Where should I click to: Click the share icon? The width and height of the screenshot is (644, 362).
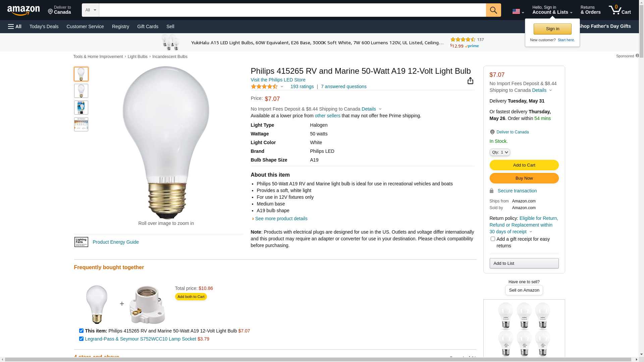pyautogui.click(x=470, y=81)
